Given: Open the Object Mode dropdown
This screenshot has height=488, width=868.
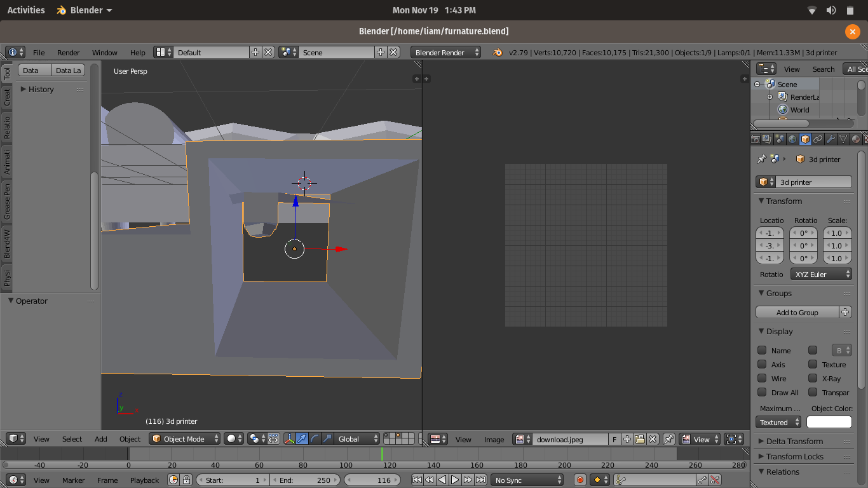Looking at the screenshot, I should (x=185, y=439).
